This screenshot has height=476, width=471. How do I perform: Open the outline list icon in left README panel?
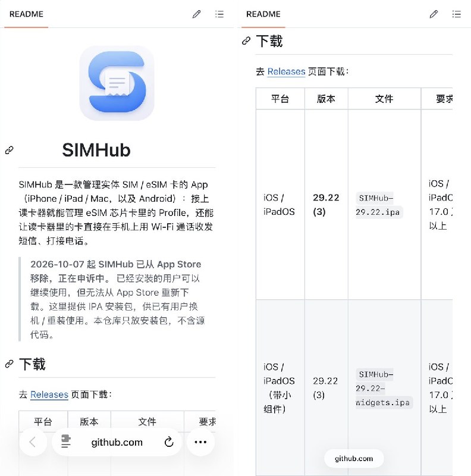(219, 14)
